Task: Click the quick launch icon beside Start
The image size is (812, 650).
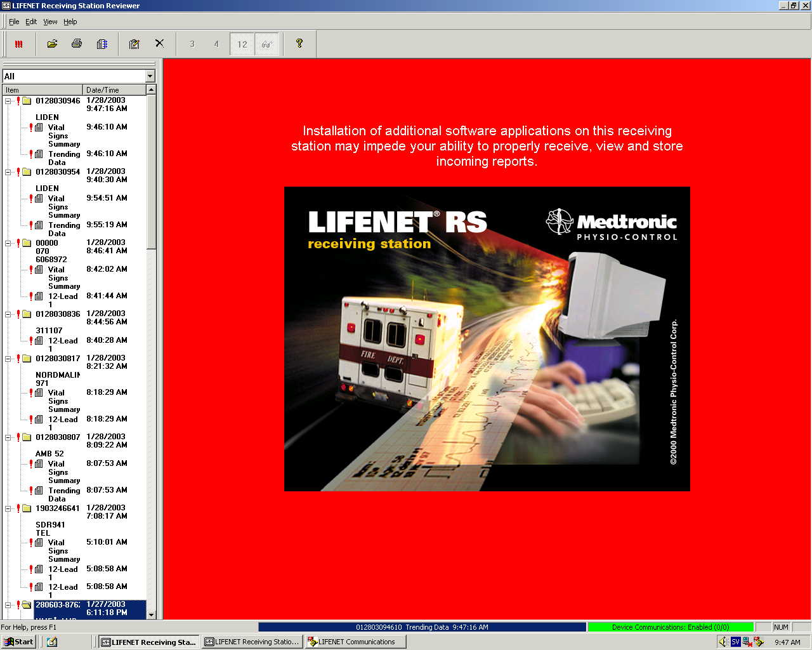Action: click(x=52, y=642)
